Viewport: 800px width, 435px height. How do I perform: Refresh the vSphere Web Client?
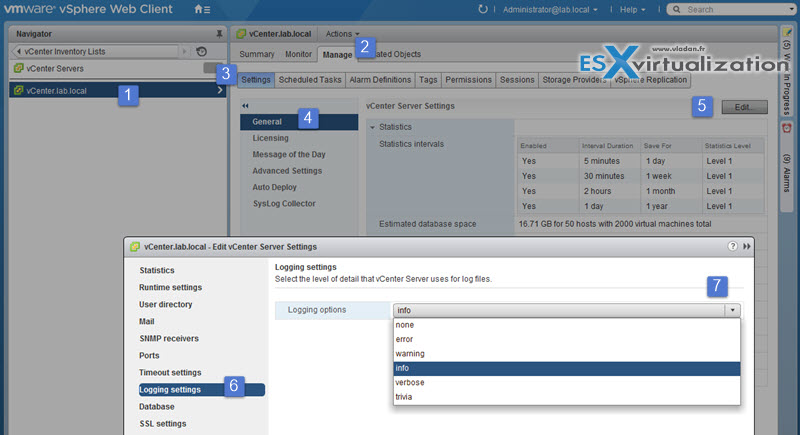click(482, 9)
